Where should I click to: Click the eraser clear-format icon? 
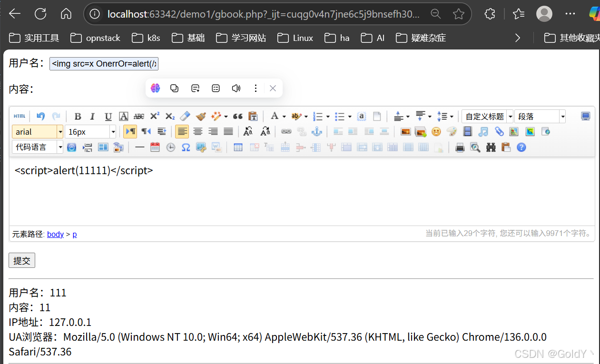point(186,117)
